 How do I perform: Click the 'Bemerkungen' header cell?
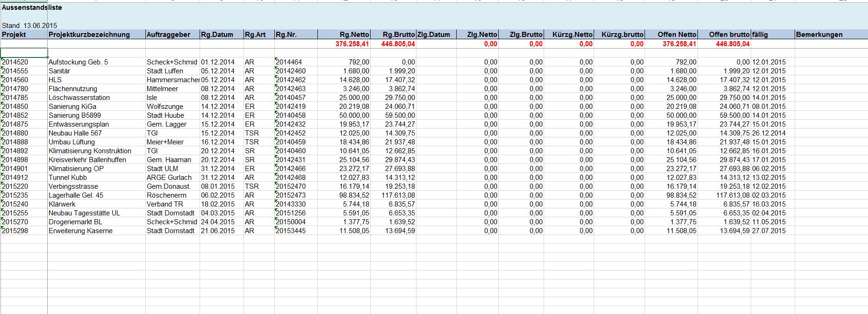[819, 35]
